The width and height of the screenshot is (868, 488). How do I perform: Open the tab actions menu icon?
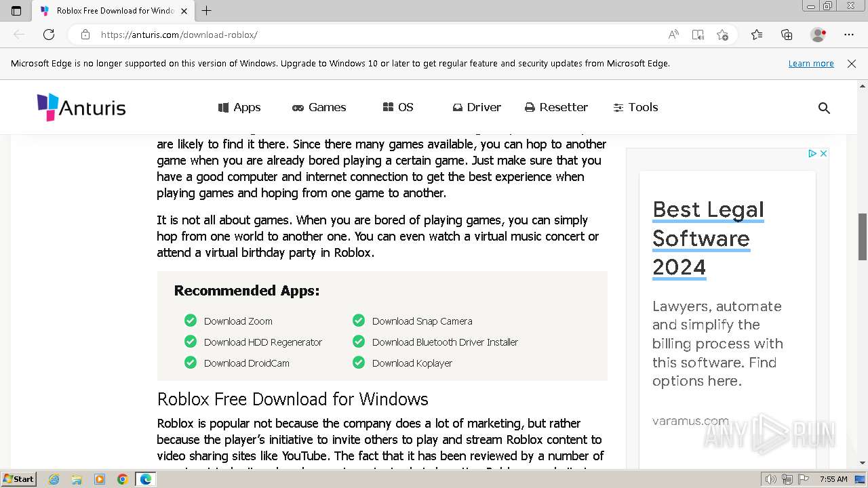pyautogui.click(x=16, y=11)
